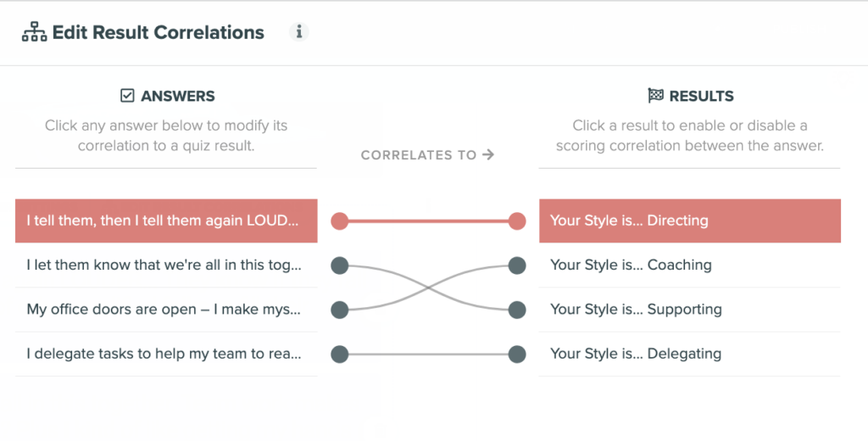Screen dimensions: 868x441
Task: Toggle the 'Your Style is... Delegating' result
Action: [690, 354]
